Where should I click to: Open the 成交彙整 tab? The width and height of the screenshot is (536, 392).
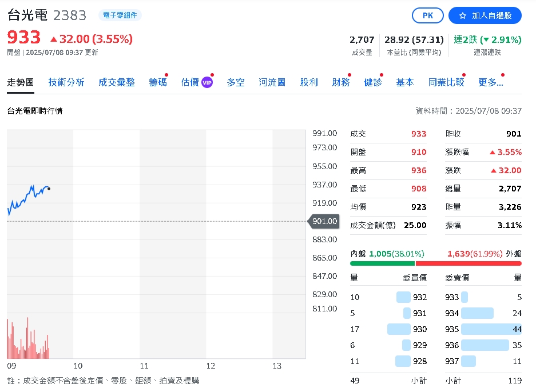point(116,82)
